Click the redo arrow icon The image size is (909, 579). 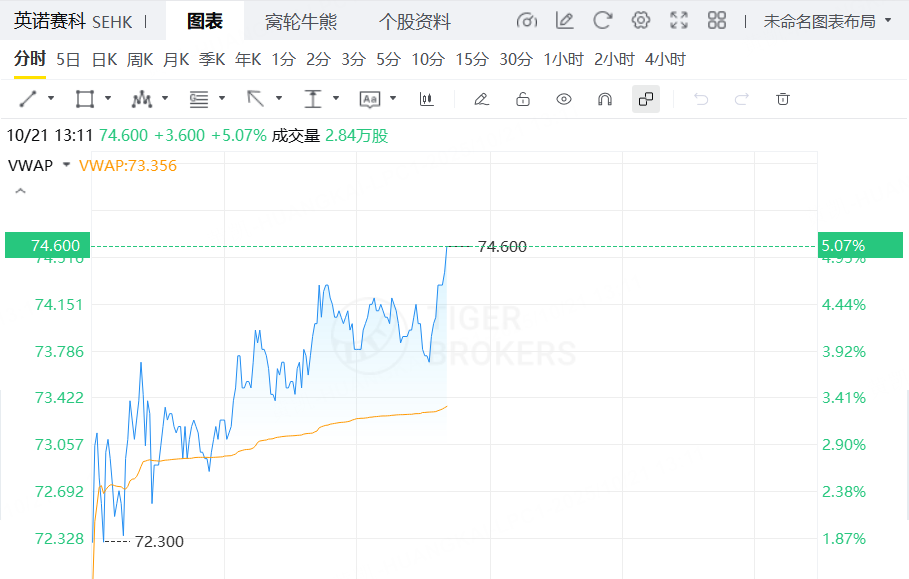(x=741, y=99)
